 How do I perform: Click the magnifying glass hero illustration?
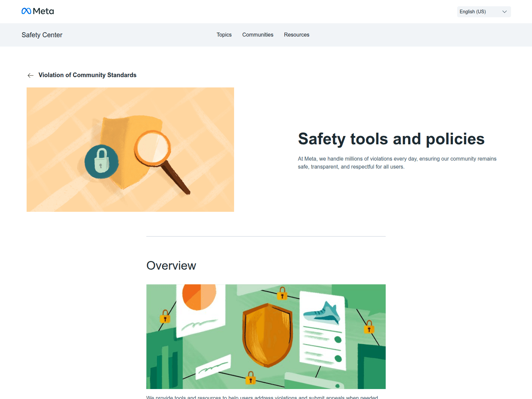pos(130,150)
